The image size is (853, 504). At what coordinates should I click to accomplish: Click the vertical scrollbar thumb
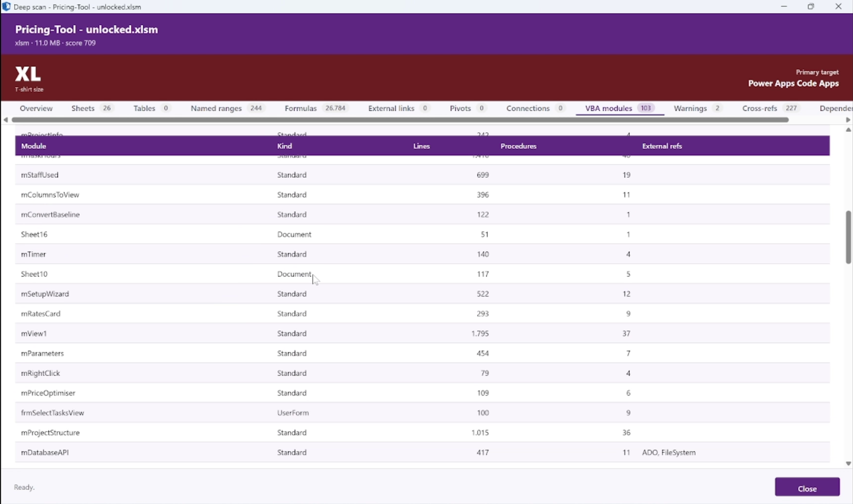(x=848, y=237)
